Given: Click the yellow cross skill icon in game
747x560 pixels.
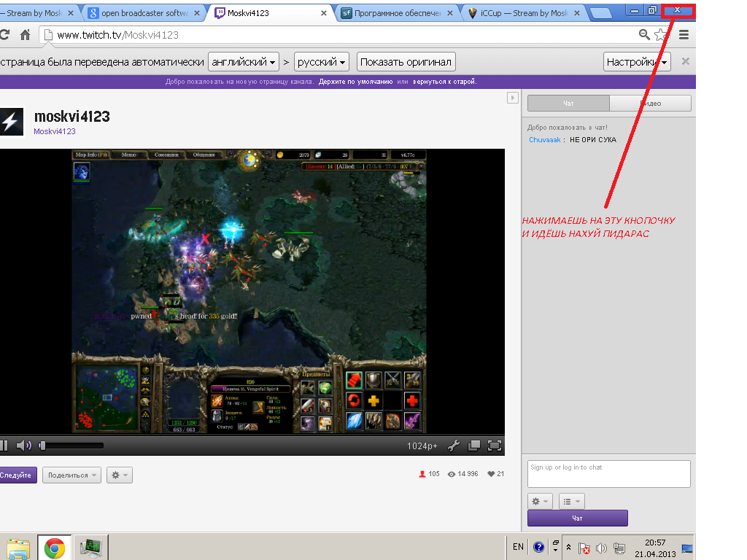Looking at the screenshot, I should [x=373, y=400].
